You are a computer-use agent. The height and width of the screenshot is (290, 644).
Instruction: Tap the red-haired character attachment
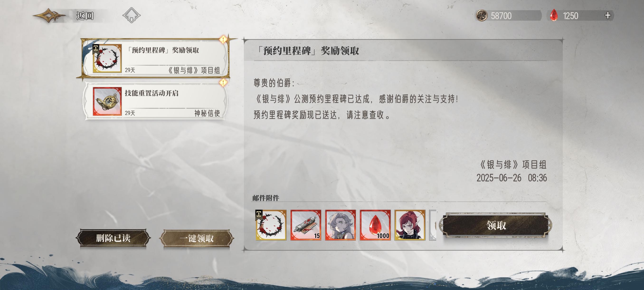point(410,225)
